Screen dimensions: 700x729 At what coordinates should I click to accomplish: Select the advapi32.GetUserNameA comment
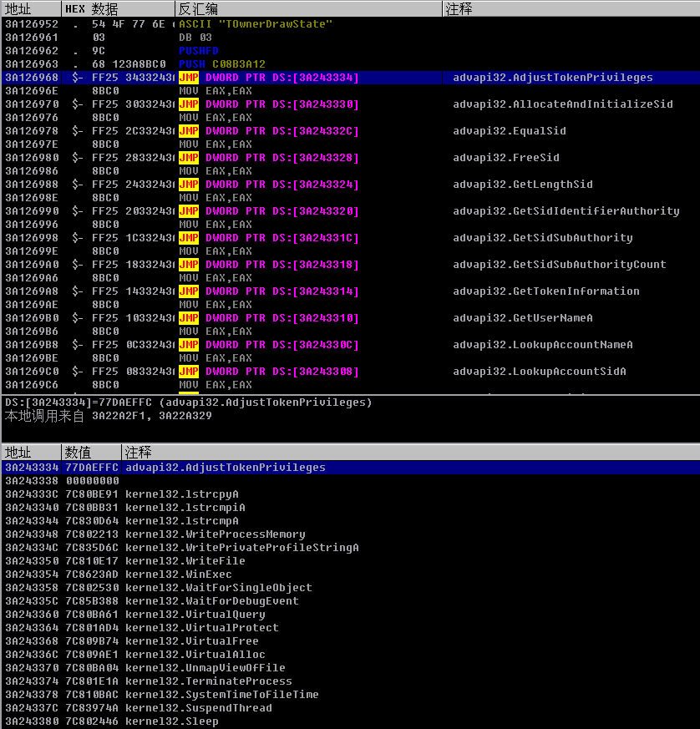[x=523, y=318]
